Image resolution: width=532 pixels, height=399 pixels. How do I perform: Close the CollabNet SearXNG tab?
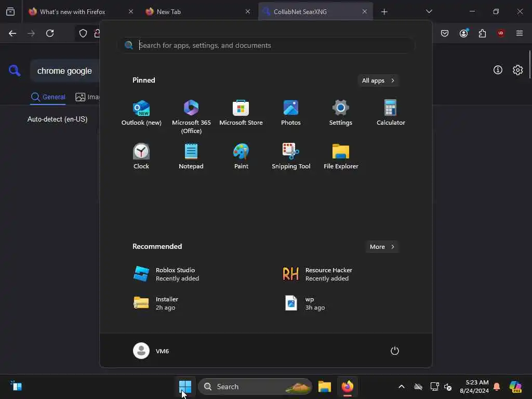364,11
